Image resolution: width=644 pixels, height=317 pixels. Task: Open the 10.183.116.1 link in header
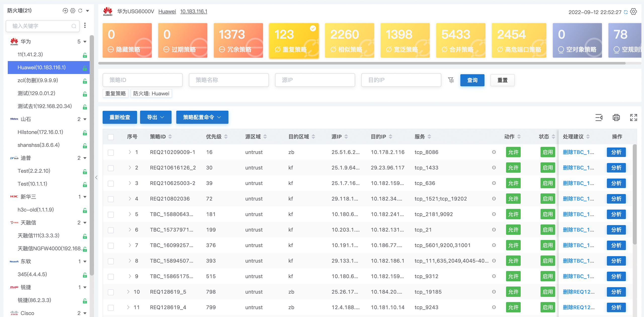[194, 12]
